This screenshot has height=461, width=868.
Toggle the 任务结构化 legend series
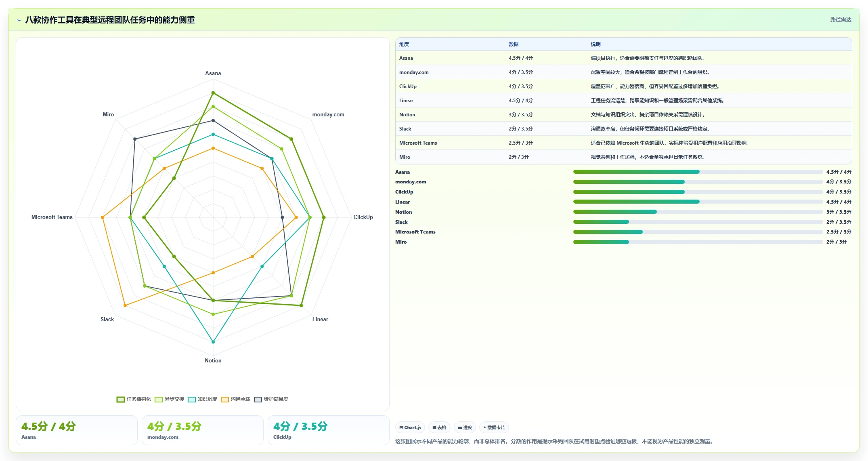(134, 399)
